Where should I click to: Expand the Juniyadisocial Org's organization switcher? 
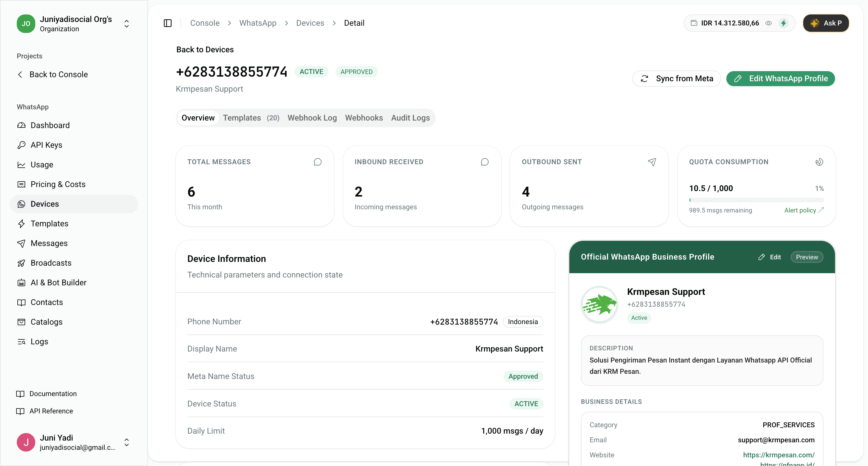(x=126, y=24)
